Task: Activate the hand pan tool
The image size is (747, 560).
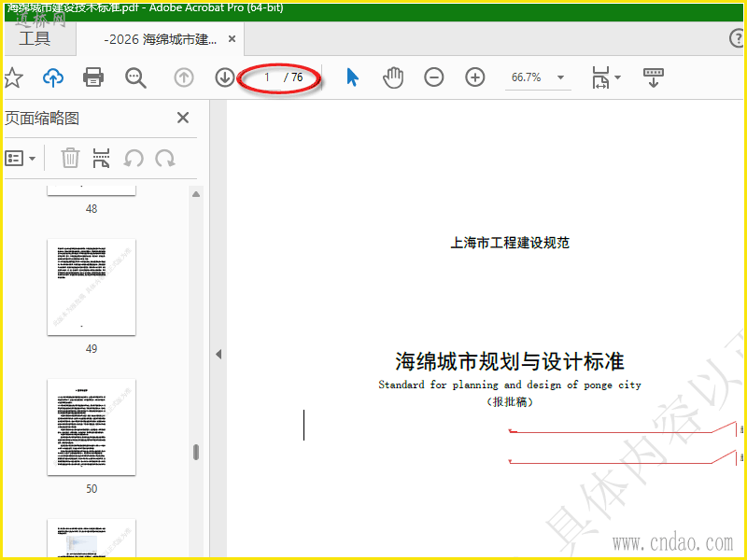Action: [393, 77]
